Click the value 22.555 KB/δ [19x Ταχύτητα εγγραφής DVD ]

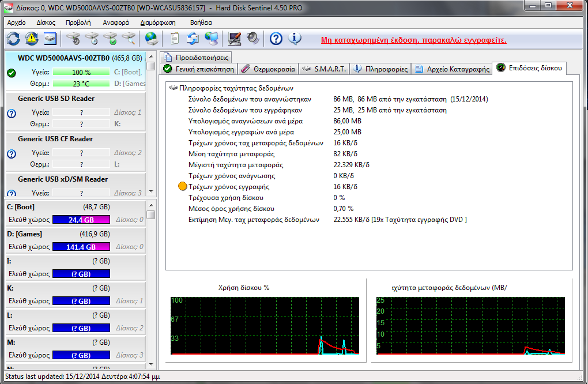400,220
